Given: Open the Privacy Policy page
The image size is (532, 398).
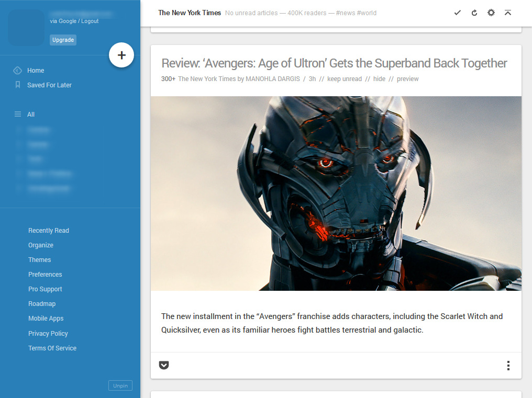Looking at the screenshot, I should [48, 333].
